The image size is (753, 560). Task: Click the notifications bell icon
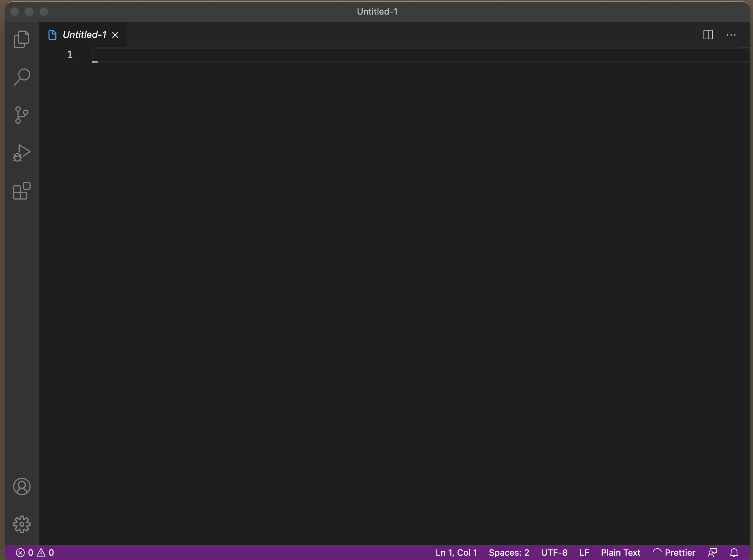point(734,553)
